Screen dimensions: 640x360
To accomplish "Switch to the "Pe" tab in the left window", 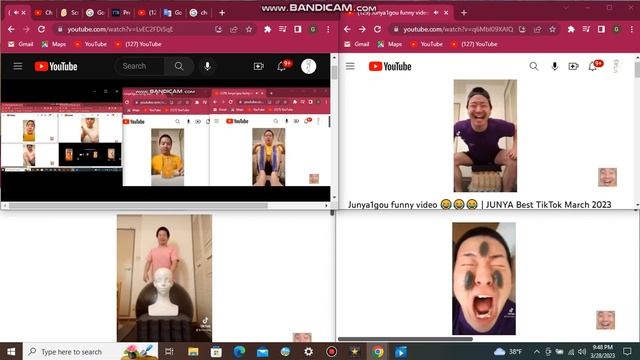I will click(121, 13).
